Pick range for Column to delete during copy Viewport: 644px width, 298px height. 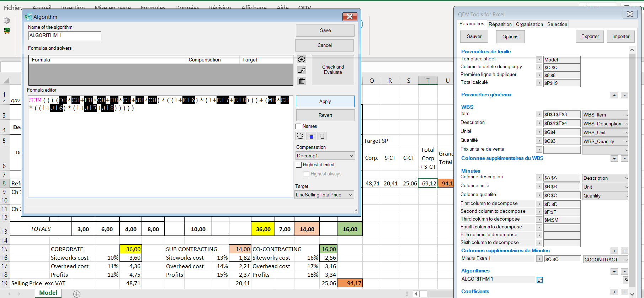pyautogui.click(x=539, y=67)
